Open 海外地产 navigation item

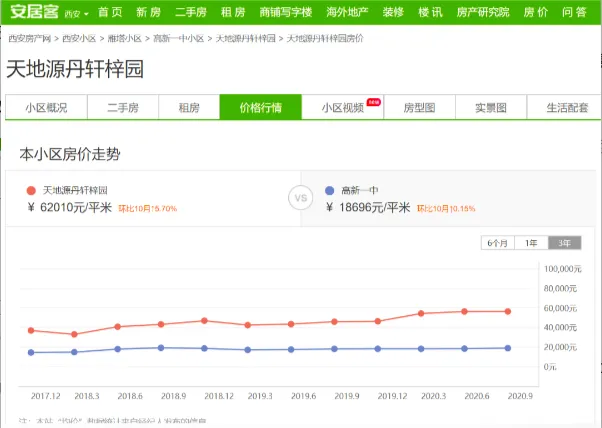[347, 12]
